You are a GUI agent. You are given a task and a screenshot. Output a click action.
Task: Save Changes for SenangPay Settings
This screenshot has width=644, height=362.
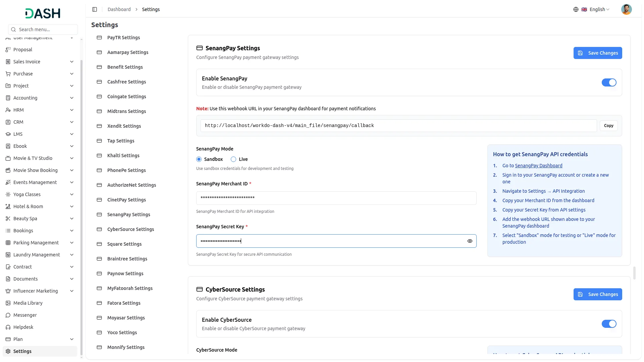[598, 53]
